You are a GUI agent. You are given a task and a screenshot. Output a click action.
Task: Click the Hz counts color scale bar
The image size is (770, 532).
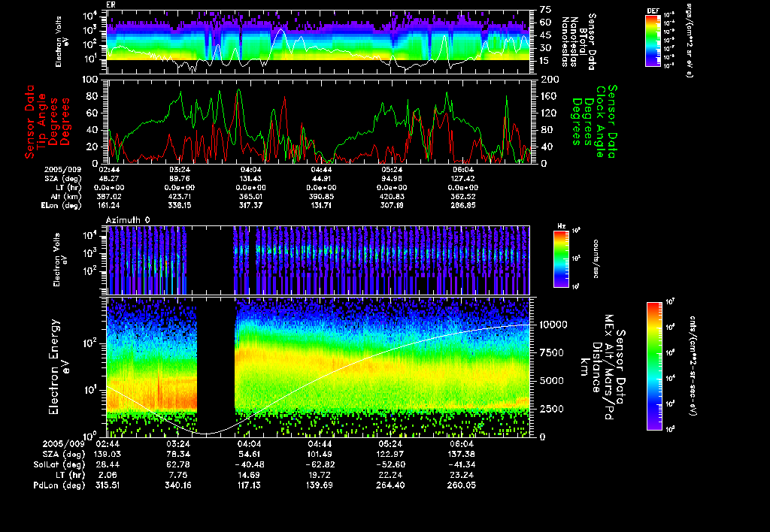[x=561, y=258]
